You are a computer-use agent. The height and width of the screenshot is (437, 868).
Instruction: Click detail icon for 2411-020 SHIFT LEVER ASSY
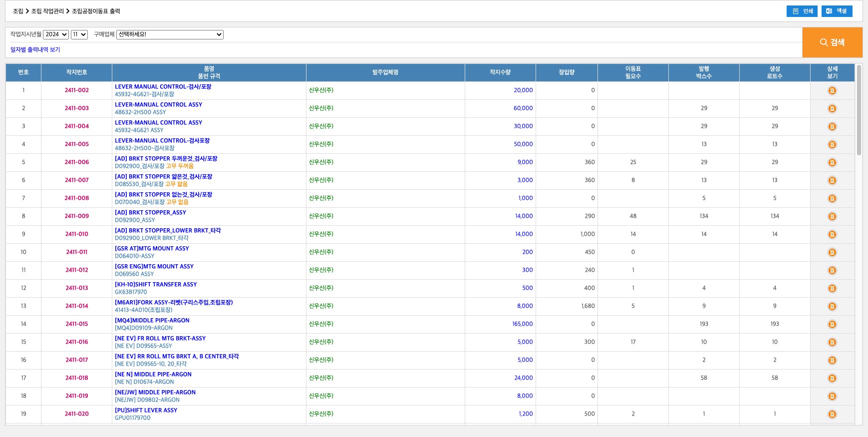832,414
